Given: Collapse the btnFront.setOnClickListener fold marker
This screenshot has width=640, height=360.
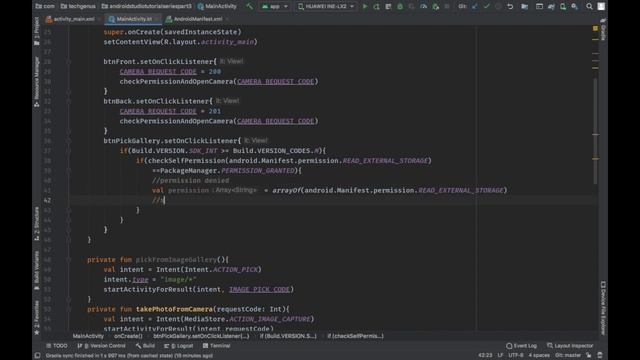Looking at the screenshot, I should tap(69, 62).
